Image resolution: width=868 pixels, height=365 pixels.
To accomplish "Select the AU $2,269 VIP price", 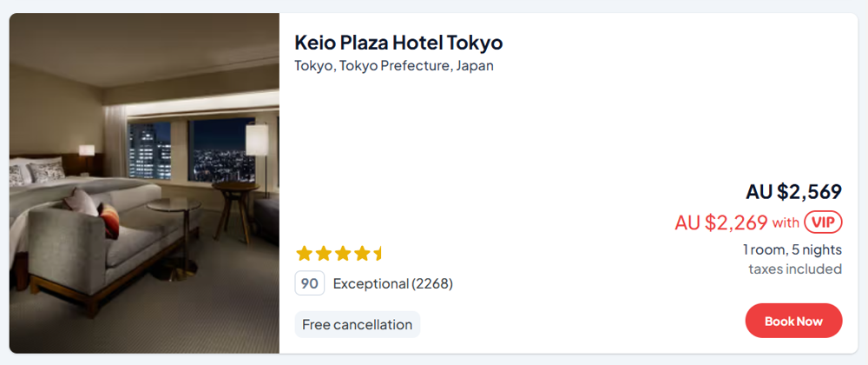I will coord(720,222).
